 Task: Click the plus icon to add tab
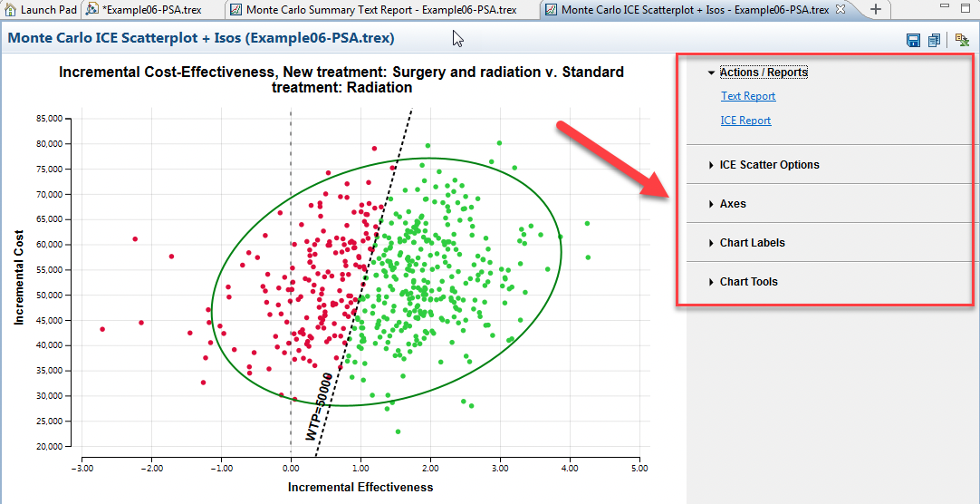click(875, 9)
